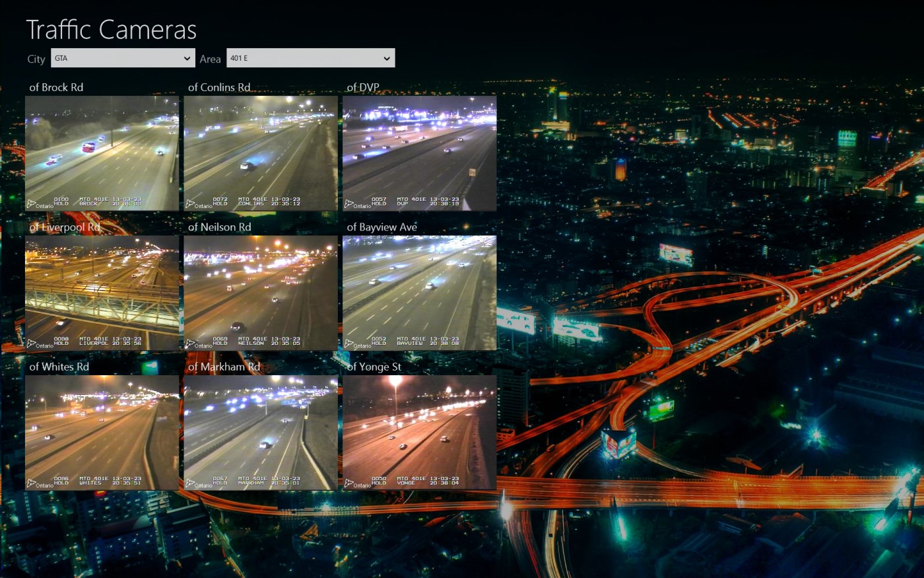Click the Ontario logo on Brock Rd camera
The width and height of the screenshot is (924, 578).
[x=40, y=205]
